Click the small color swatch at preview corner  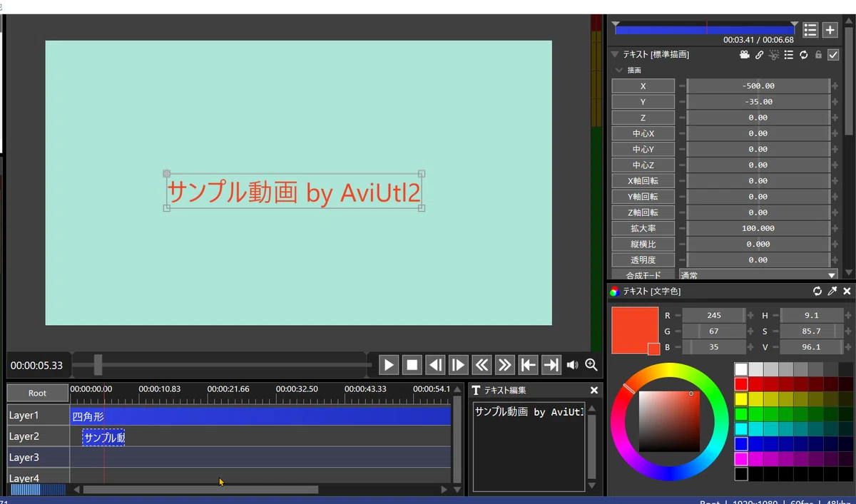pos(653,349)
